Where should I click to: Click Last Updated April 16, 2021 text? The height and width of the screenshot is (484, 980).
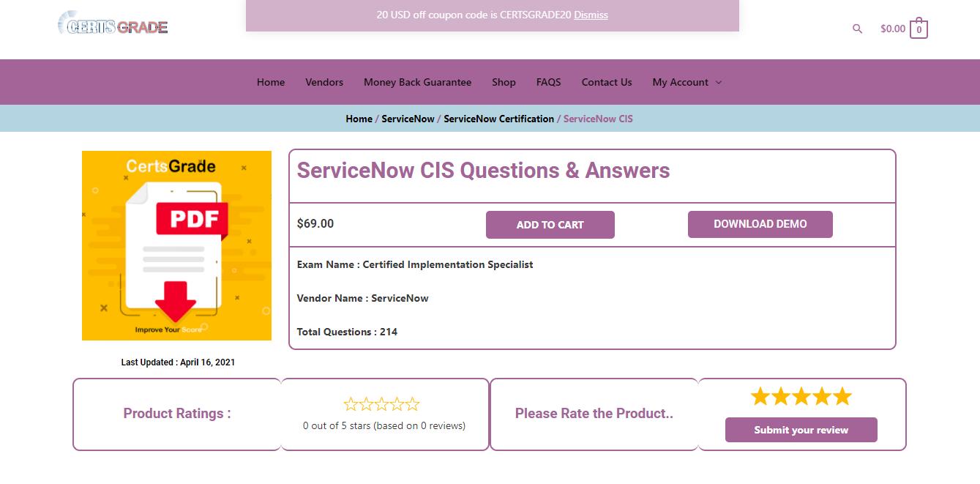[x=178, y=362]
